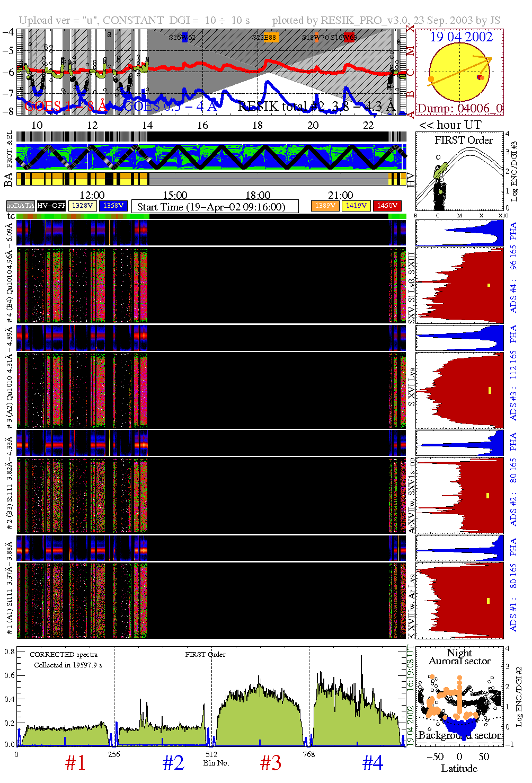Click the FIRST Order scatter plot
The height and width of the screenshot is (783, 532).
(459, 172)
